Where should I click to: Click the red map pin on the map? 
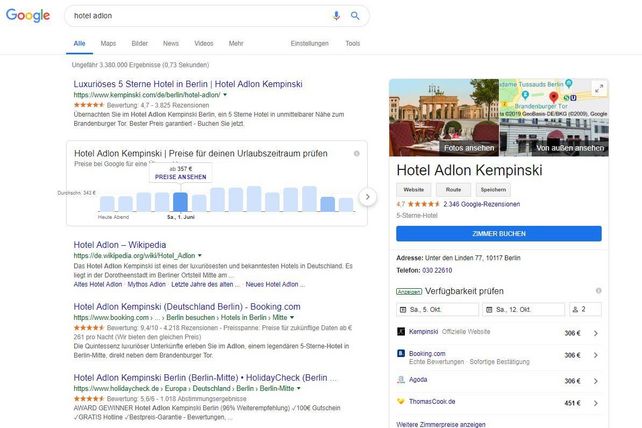click(x=552, y=98)
